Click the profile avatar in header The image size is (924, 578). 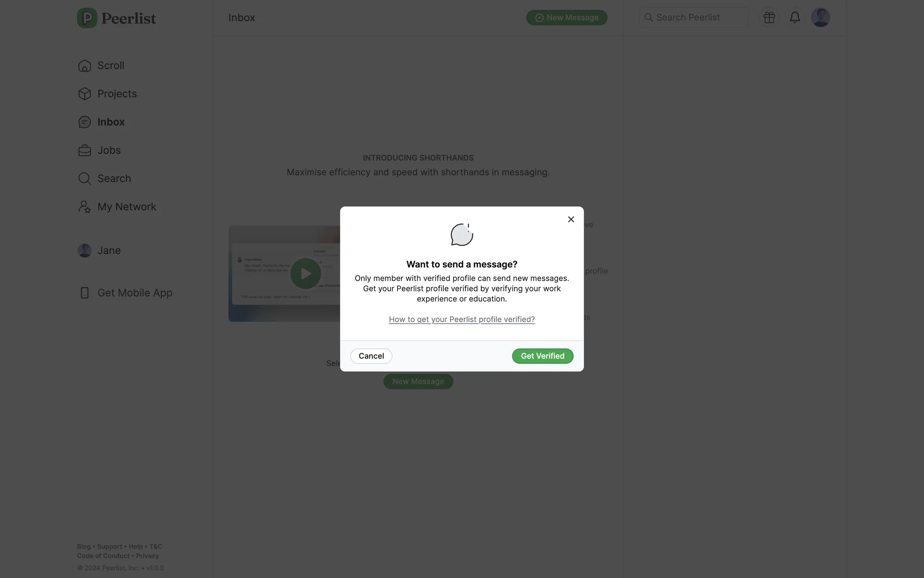[821, 17]
